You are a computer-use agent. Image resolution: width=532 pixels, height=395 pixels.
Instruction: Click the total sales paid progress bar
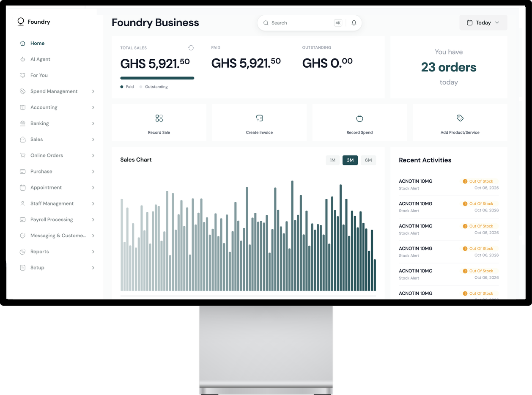(x=157, y=78)
